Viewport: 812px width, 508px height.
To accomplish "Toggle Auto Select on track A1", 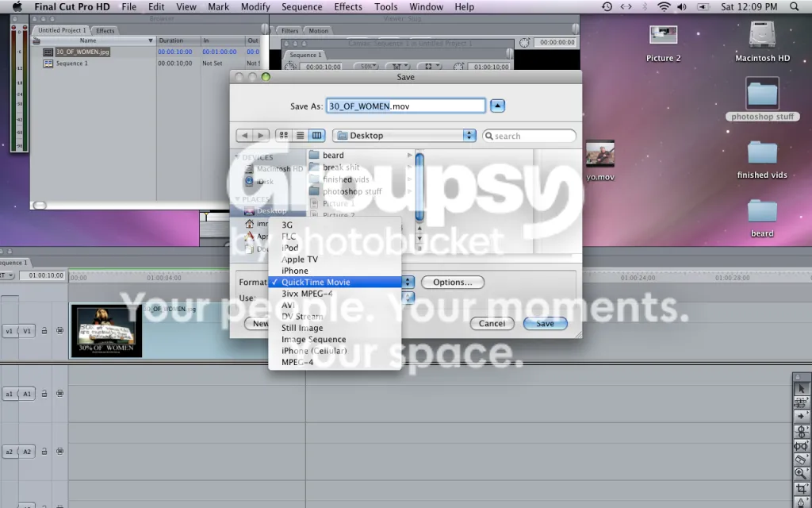I will [x=60, y=394].
